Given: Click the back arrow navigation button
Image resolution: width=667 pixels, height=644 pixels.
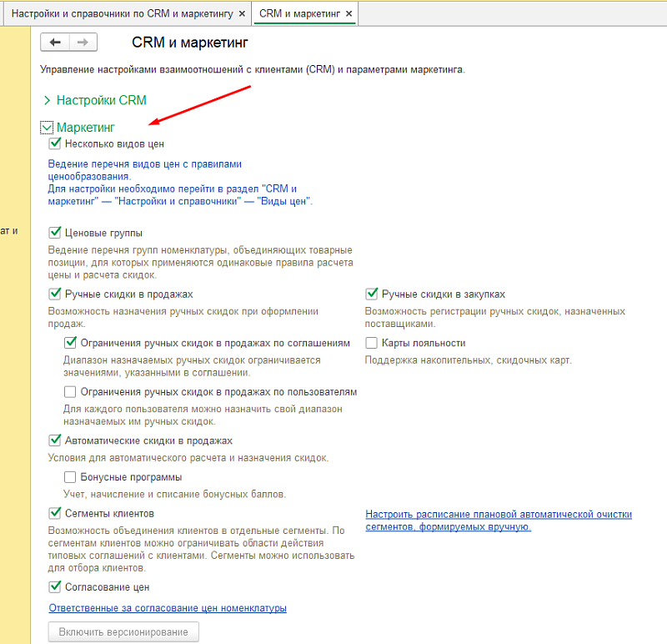Looking at the screenshot, I should (x=55, y=43).
